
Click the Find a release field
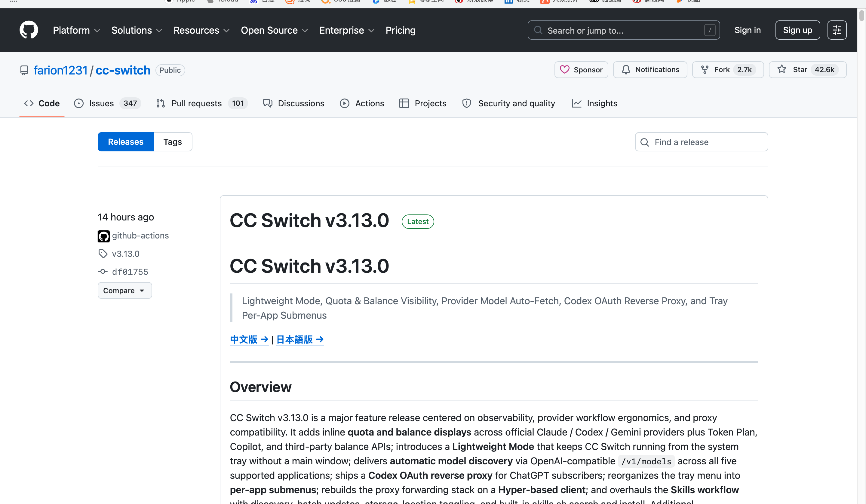point(702,142)
